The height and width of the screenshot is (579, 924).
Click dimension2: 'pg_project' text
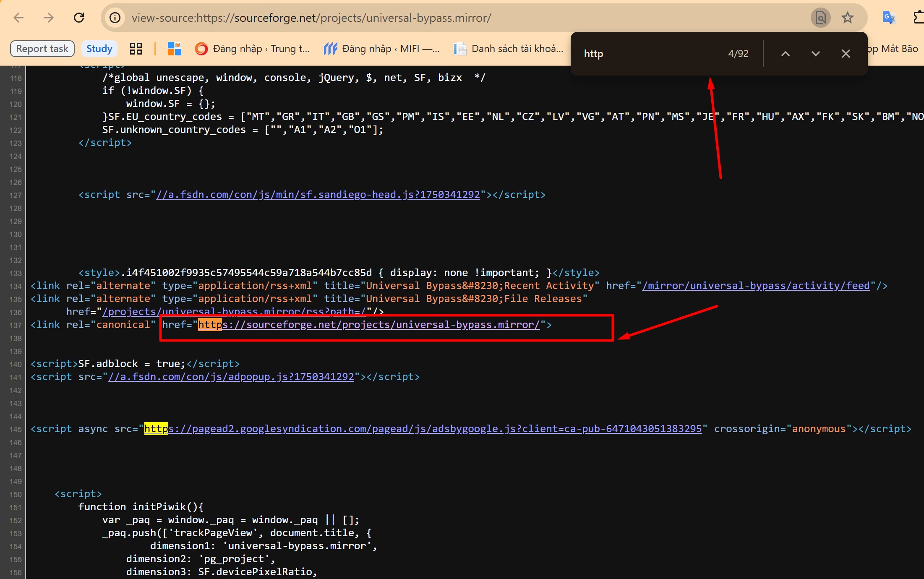201,559
